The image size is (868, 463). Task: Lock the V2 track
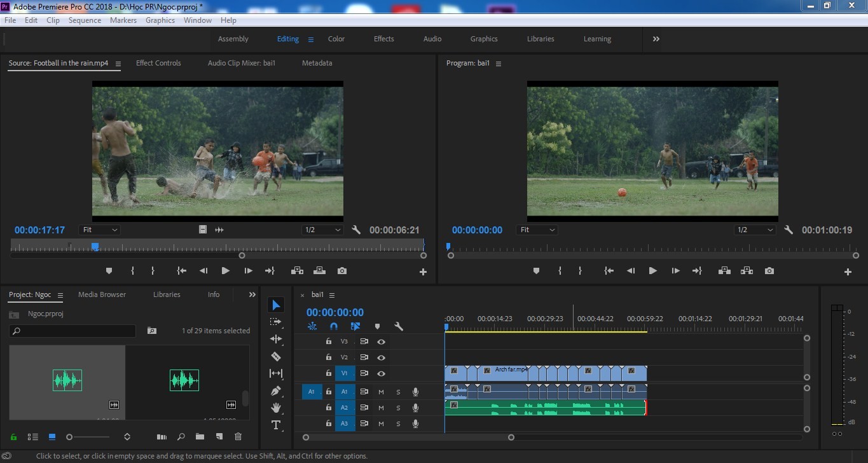point(328,357)
